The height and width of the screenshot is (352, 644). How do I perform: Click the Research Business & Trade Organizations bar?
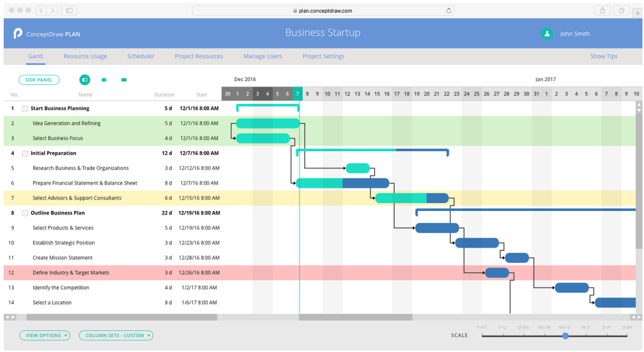(x=358, y=168)
